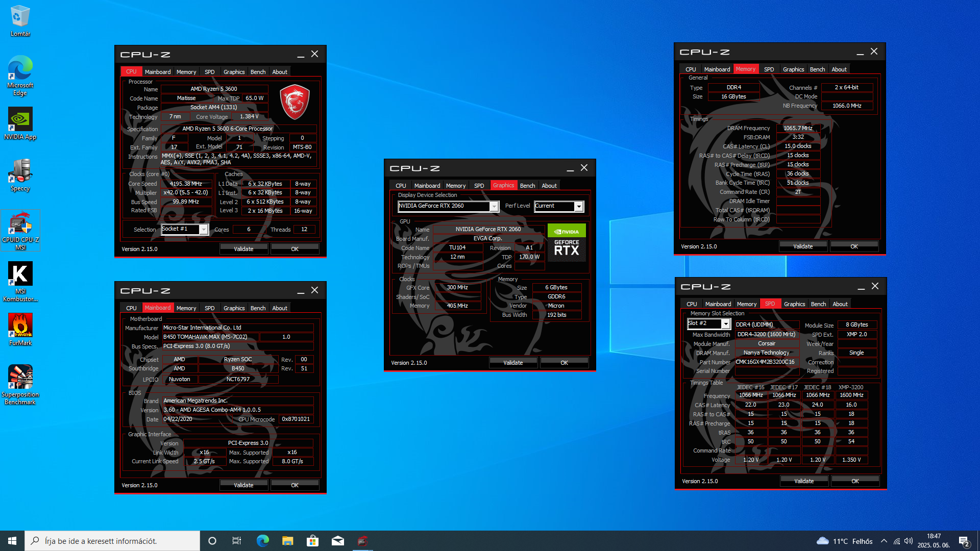Image resolution: width=980 pixels, height=551 pixels.
Task: Close the Graphics tab CPU-Z window
Action: (584, 168)
